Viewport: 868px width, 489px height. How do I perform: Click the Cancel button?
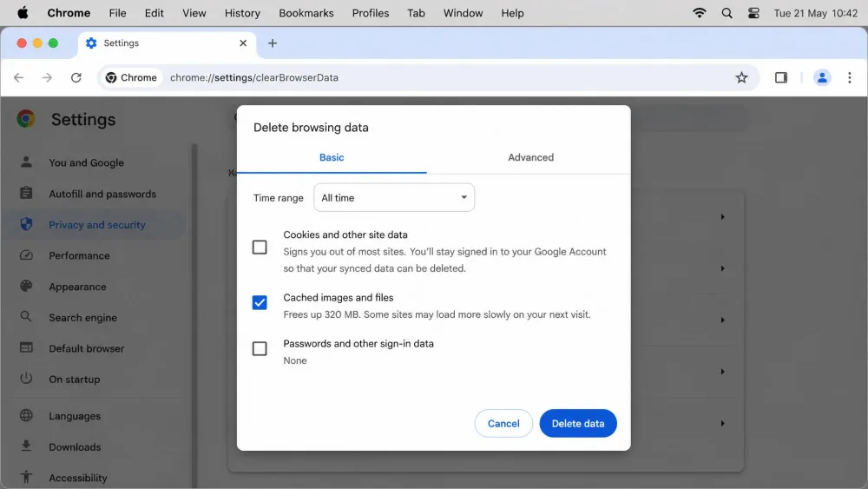point(503,423)
